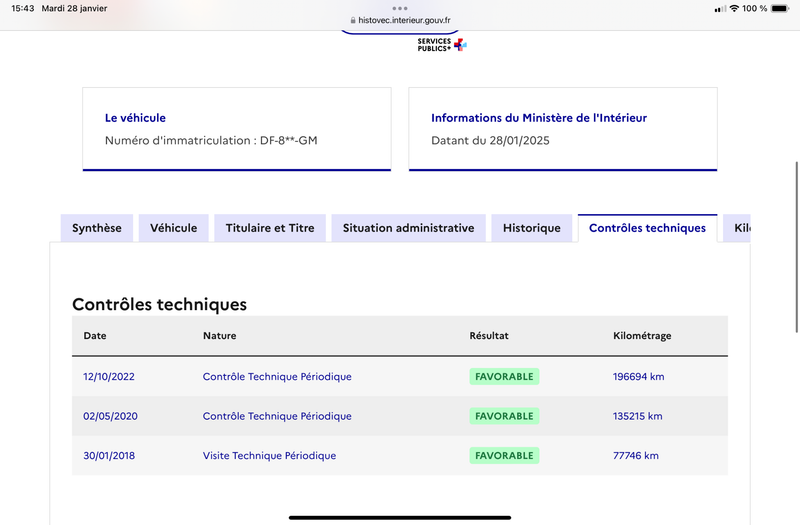
Task: Click the Le véhicule info card
Action: point(237,129)
